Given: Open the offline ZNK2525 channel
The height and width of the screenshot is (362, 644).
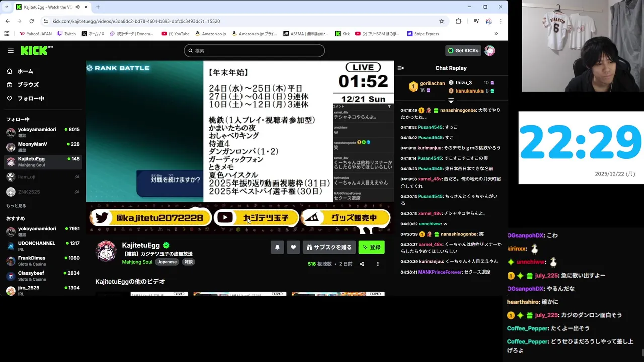Looking at the screenshot, I should pos(43,192).
